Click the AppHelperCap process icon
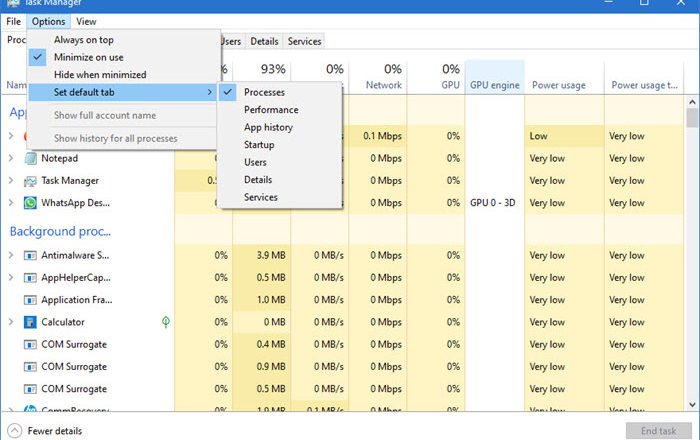The height and width of the screenshot is (440, 700). pyautogui.click(x=30, y=278)
